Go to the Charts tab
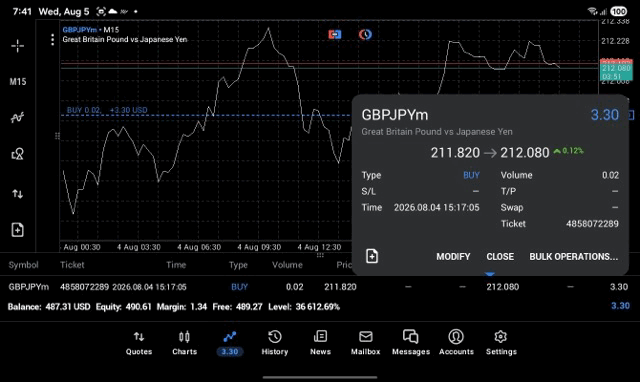Image resolution: width=640 pixels, height=382 pixels. tap(184, 343)
